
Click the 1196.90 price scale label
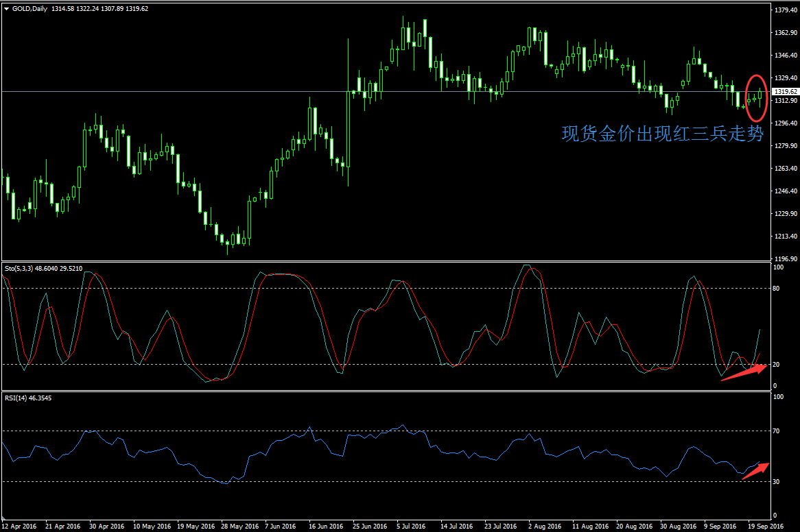pos(784,259)
